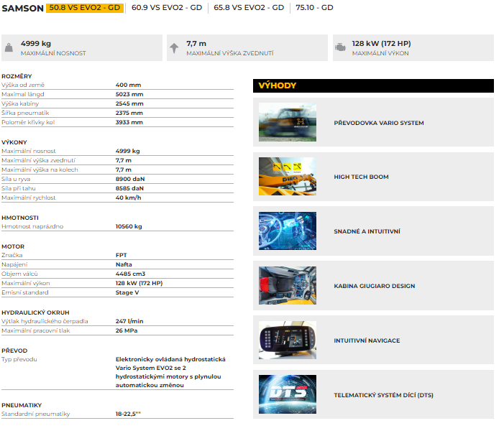Open the Kabina Giugiaro Design thumbnail

tap(288, 285)
